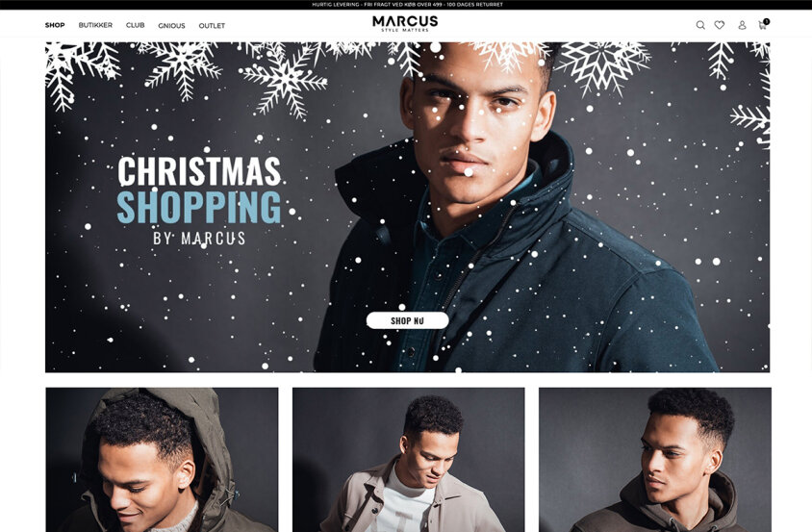Click the cart item count badge
812x532 pixels.
[x=767, y=21]
